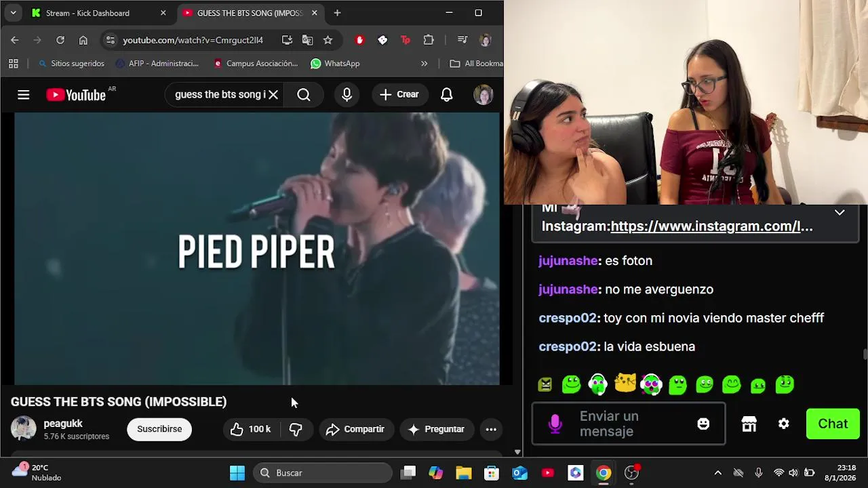Close the Kick Dashboard tab

pyautogui.click(x=163, y=13)
